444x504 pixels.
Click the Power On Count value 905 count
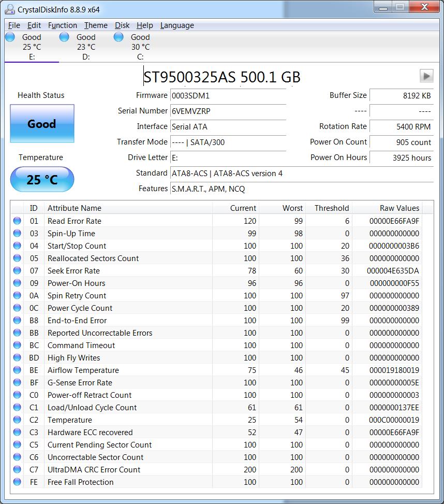coord(401,142)
